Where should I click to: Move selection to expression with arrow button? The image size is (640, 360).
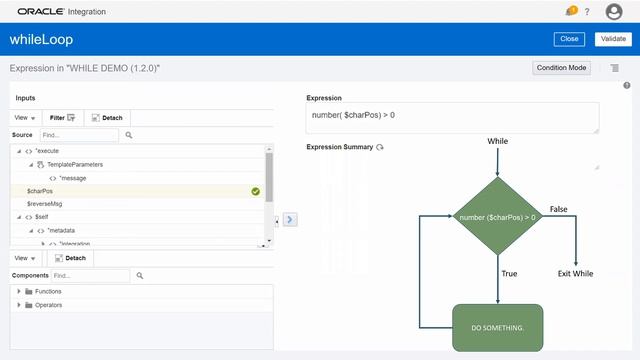pos(290,220)
